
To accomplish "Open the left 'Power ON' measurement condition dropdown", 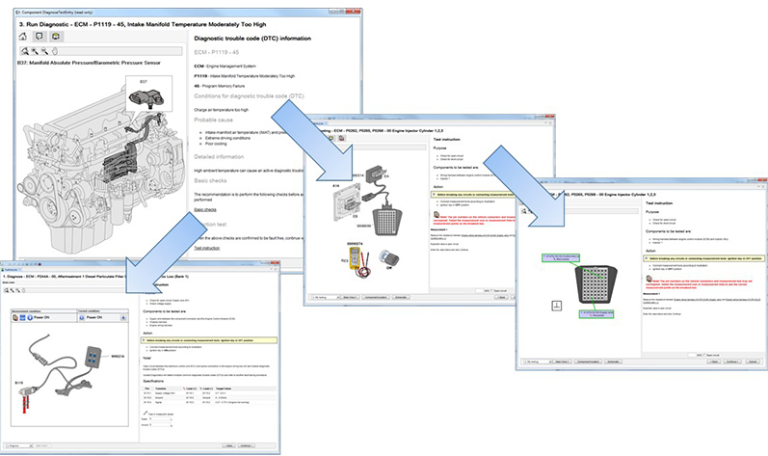I will (39, 315).
